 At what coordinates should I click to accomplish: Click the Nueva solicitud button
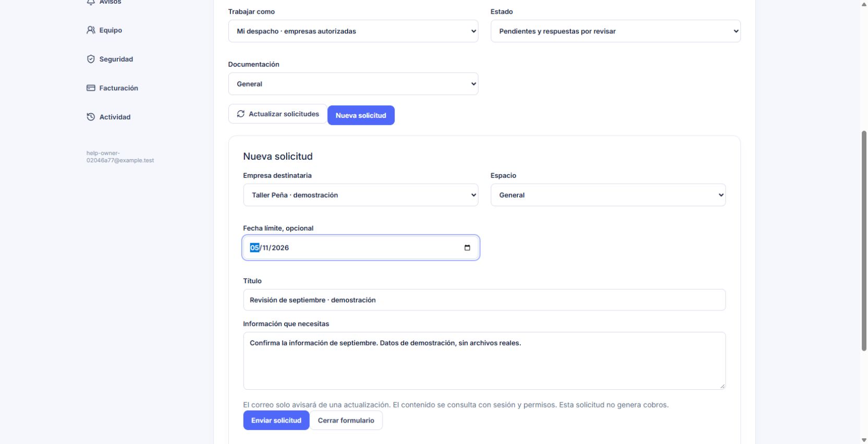click(x=361, y=115)
